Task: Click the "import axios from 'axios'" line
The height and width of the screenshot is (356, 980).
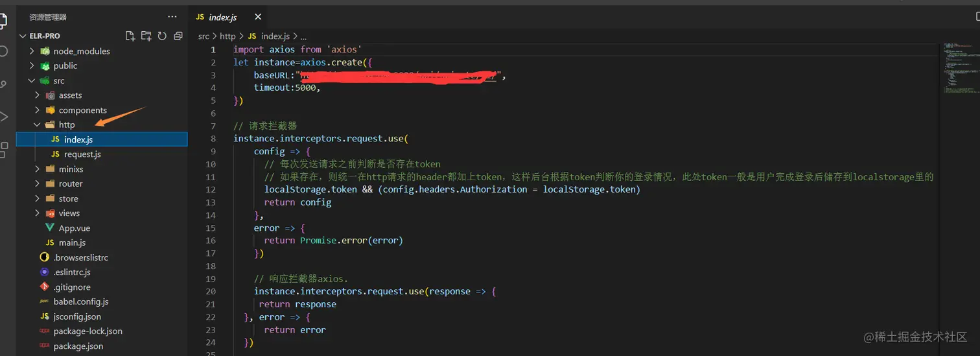Action: (297, 49)
